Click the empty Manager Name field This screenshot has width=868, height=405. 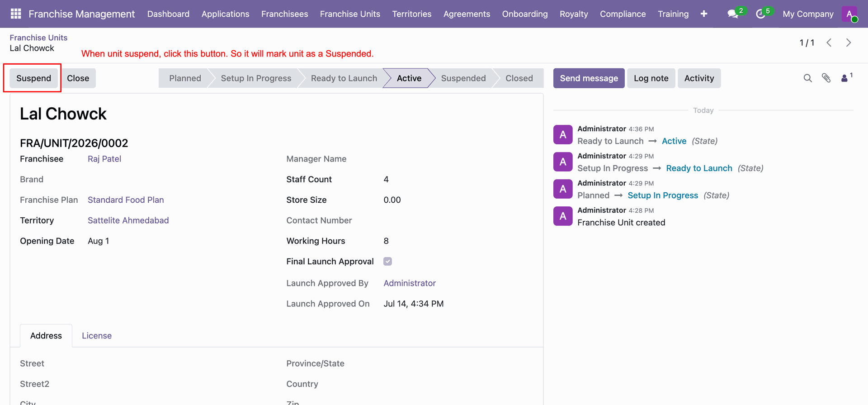[459, 159]
